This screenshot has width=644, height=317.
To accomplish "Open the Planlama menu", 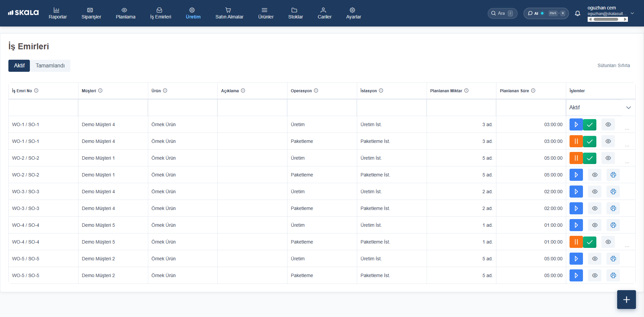I will coord(125,13).
